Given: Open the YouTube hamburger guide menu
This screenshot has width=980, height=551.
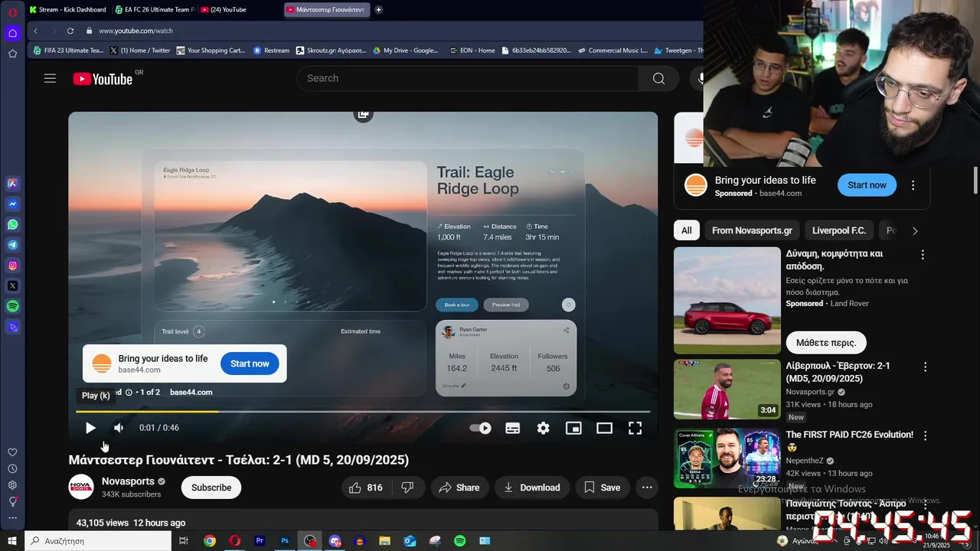Looking at the screenshot, I should [x=50, y=78].
